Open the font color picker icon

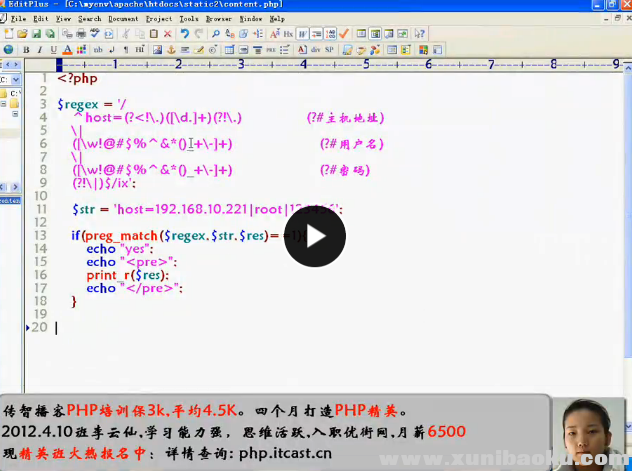point(67,49)
